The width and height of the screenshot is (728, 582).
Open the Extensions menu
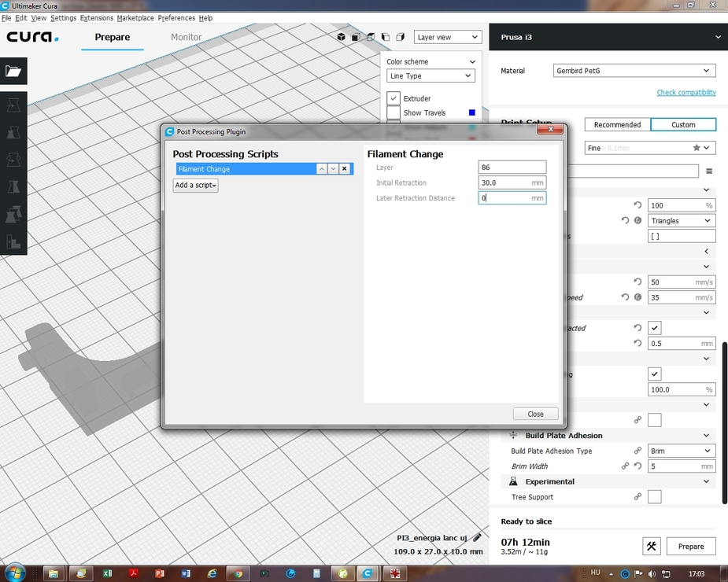pos(97,18)
